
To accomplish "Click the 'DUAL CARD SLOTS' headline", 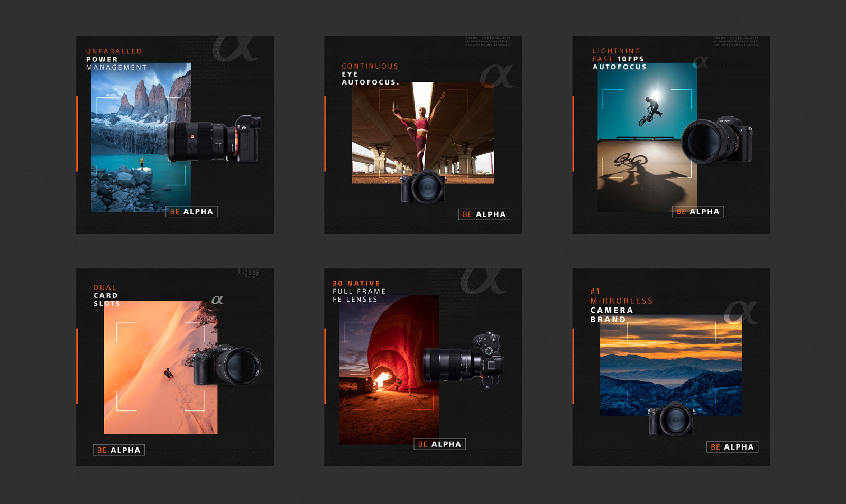I will [107, 296].
